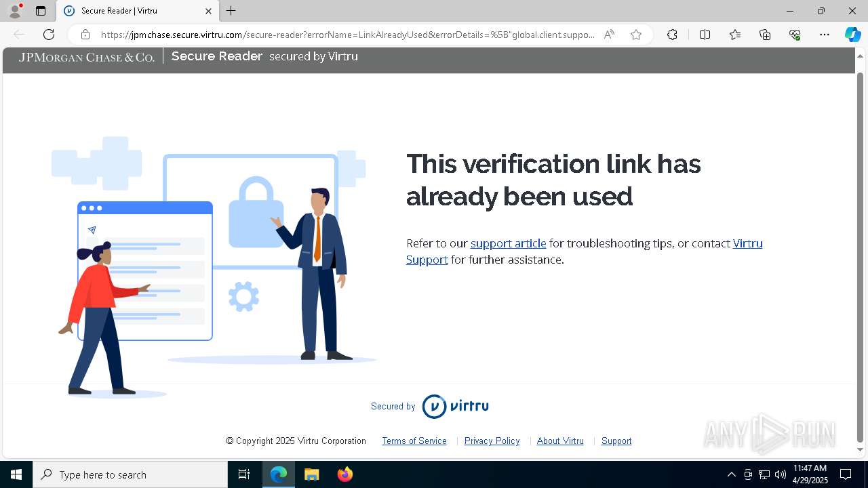Open the Extensions puzzle icon

tap(672, 35)
